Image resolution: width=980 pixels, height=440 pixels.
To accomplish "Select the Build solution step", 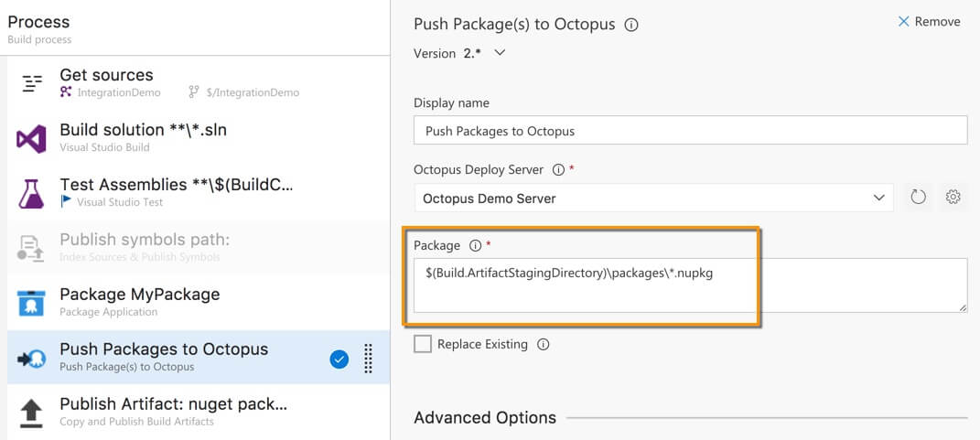I will tap(199, 138).
